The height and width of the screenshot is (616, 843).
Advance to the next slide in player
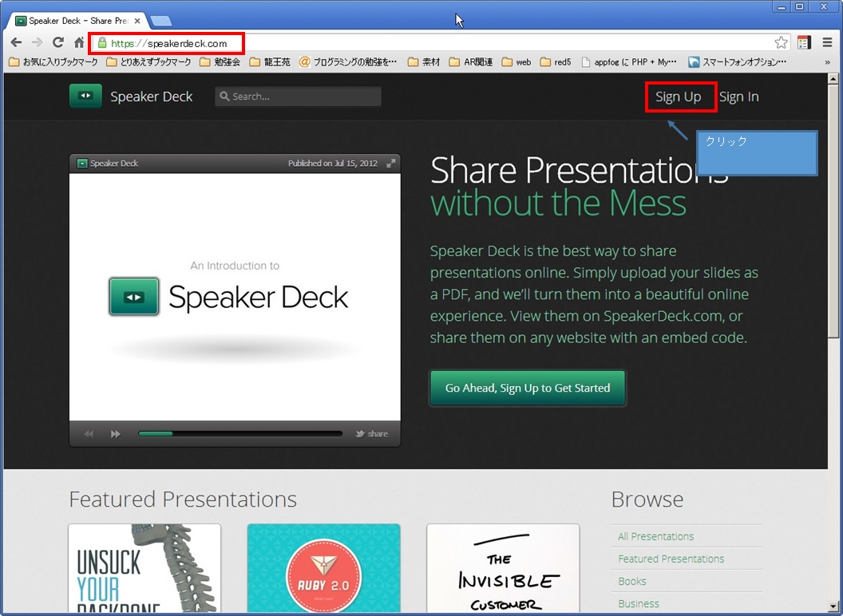tap(116, 434)
